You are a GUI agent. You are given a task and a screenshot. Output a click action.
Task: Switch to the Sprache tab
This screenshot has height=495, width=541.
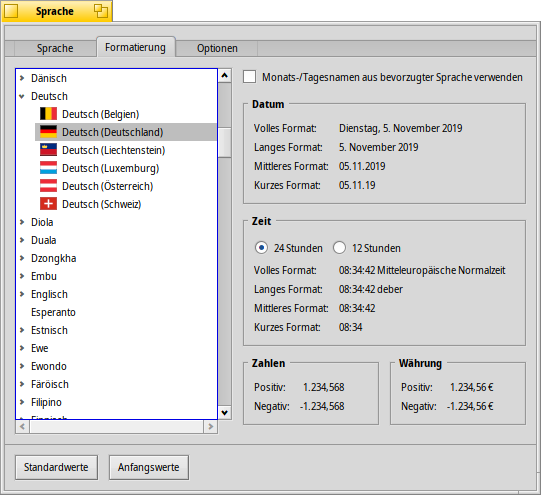point(55,48)
